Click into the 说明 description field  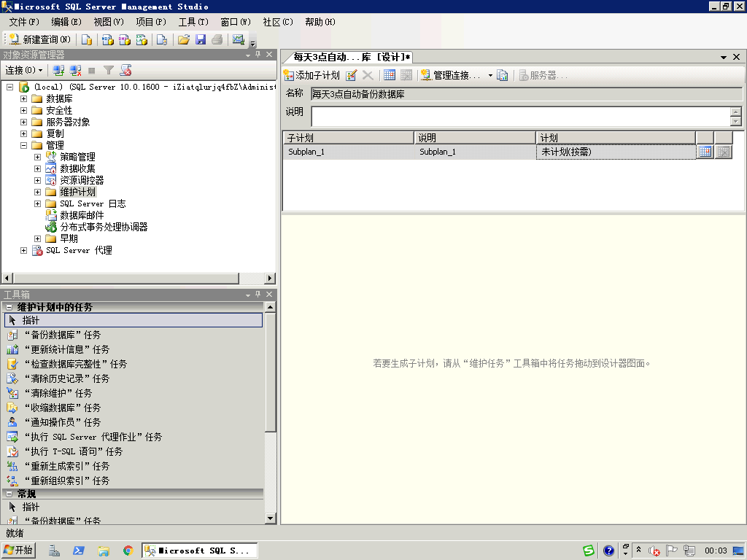pos(521,116)
